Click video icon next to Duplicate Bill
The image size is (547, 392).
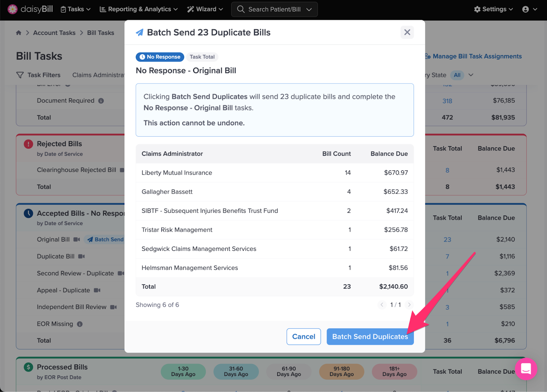pos(81,256)
